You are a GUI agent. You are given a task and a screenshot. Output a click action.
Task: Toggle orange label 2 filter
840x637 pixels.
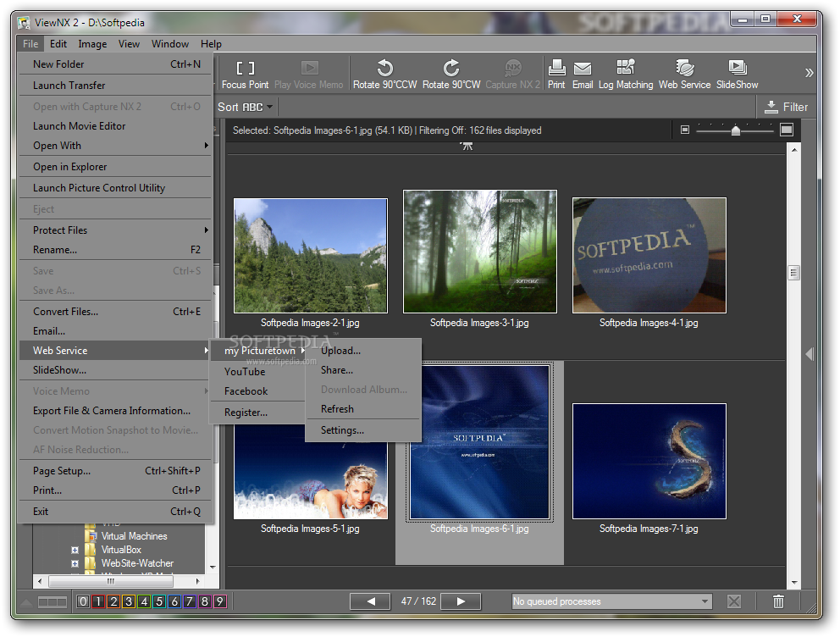click(113, 601)
